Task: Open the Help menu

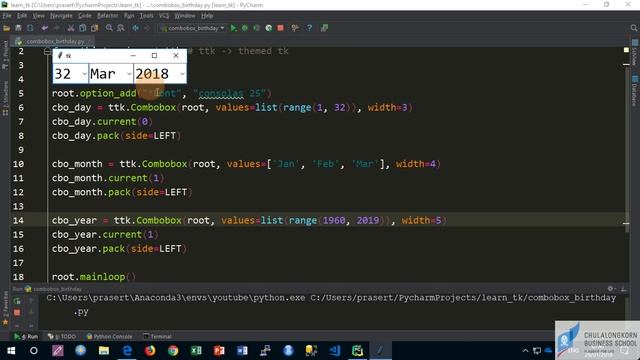Action: coord(207,16)
